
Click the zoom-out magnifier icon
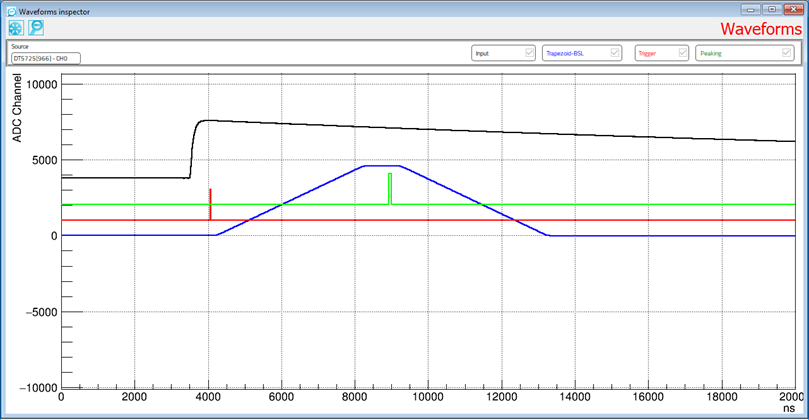pyautogui.click(x=36, y=28)
